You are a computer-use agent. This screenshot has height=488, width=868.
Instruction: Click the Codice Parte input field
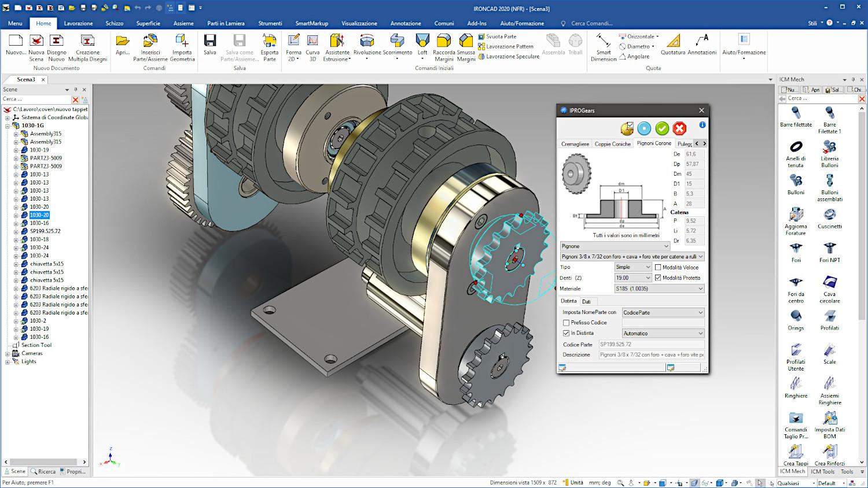point(651,344)
